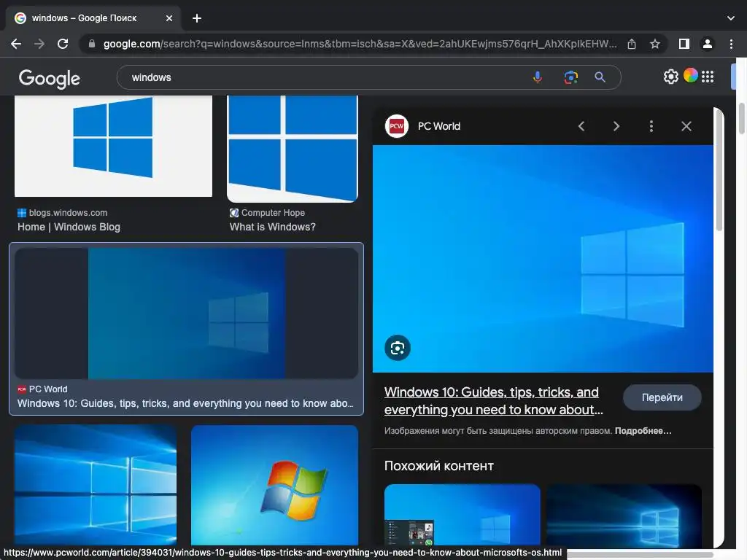Submit search with magnifier icon
The height and width of the screenshot is (560, 747).
600,77
